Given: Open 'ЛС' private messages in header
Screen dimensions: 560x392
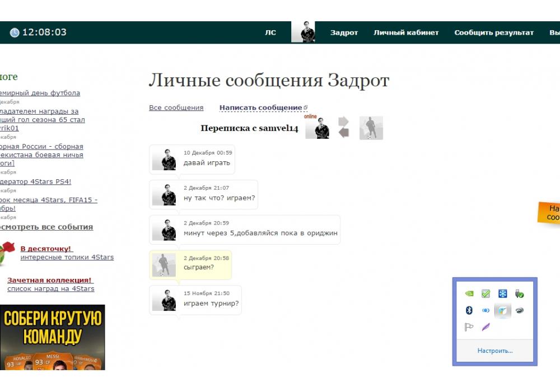Looking at the screenshot, I should 270,32.
